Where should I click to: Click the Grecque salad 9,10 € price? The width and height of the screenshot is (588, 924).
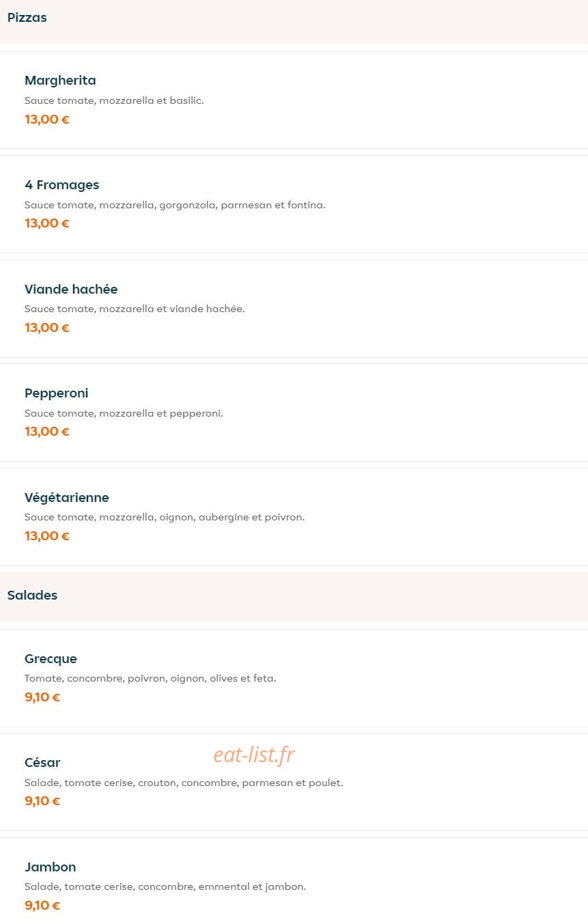[x=42, y=697]
